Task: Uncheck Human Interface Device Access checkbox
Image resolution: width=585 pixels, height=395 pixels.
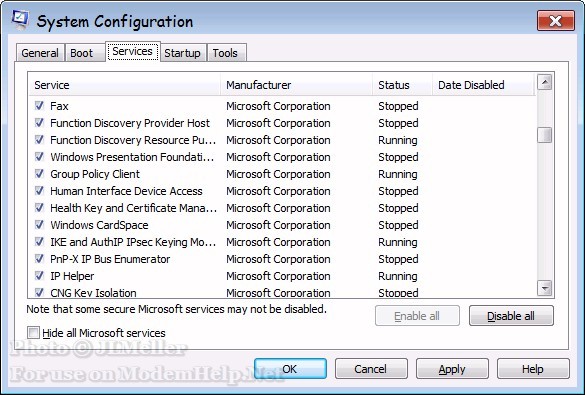Action: tap(39, 191)
